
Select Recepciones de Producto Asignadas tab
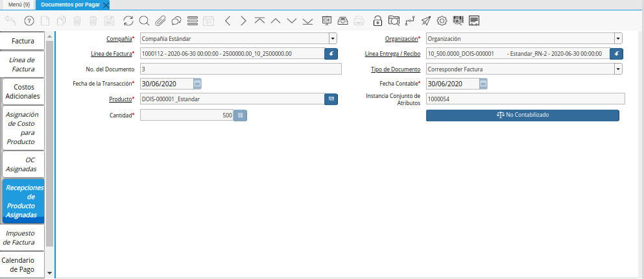tap(23, 201)
